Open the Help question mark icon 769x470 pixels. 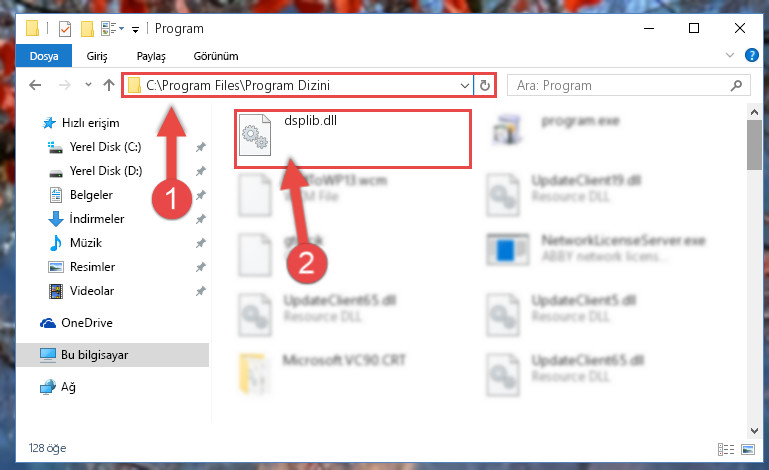click(x=751, y=55)
